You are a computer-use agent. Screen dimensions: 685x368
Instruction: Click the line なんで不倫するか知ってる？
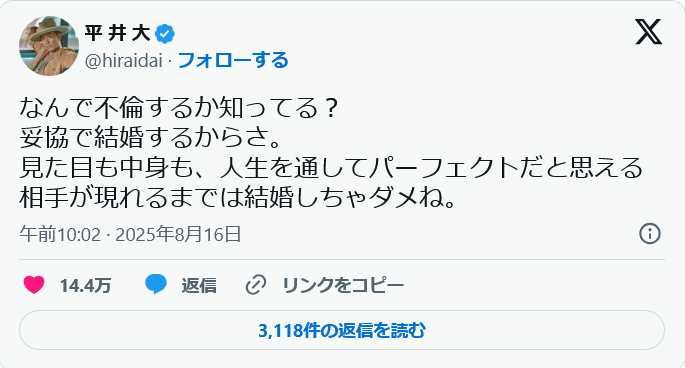179,108
